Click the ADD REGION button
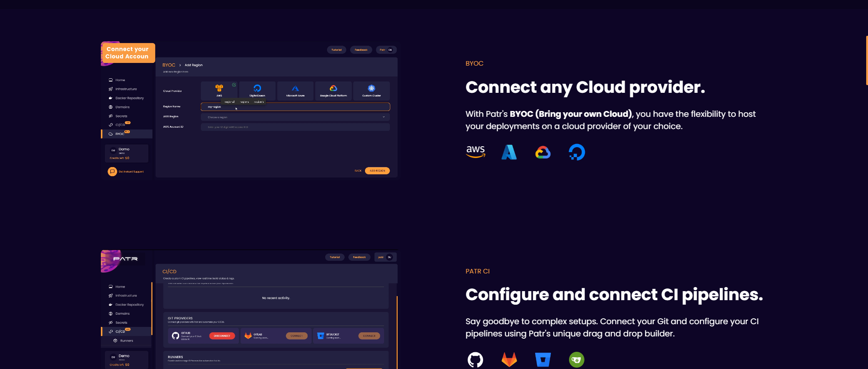The height and width of the screenshot is (369, 868). click(x=377, y=171)
